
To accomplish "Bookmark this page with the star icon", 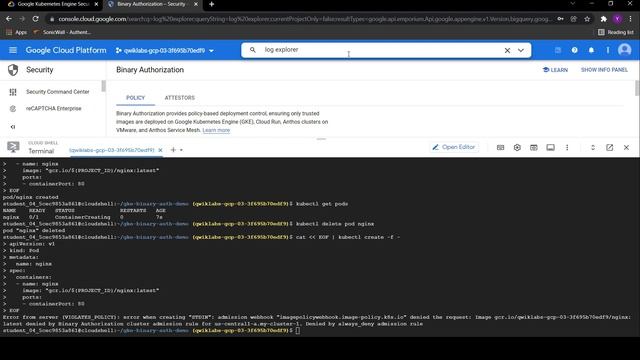I will point(587,19).
